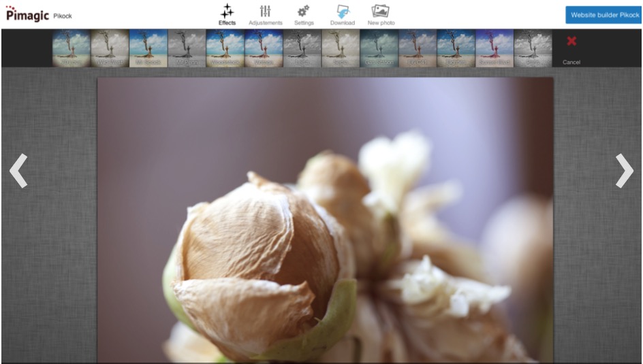Open the Adjustements sliders panel
This screenshot has width=643, height=364.
(265, 14)
